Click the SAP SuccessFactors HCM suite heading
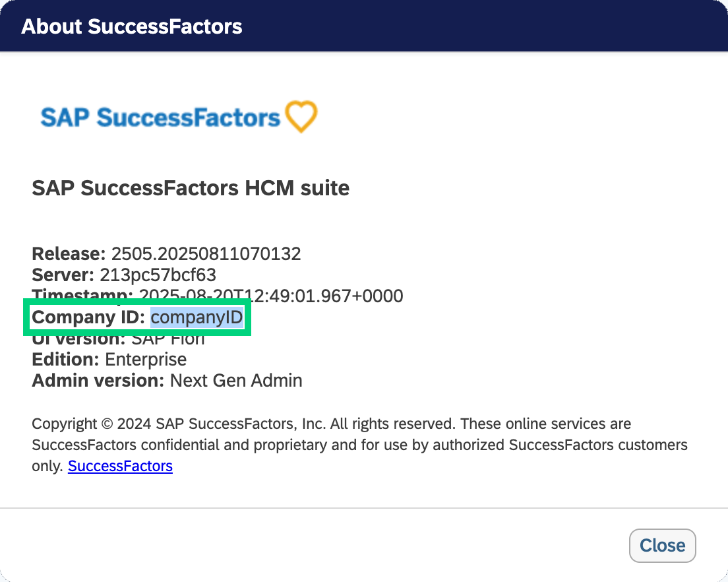The image size is (728, 582). tap(191, 189)
